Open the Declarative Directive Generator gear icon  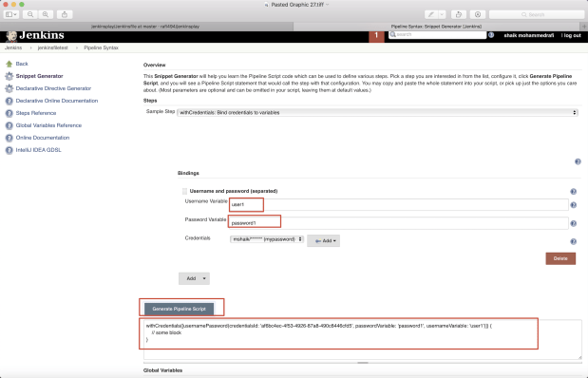pyautogui.click(x=9, y=88)
